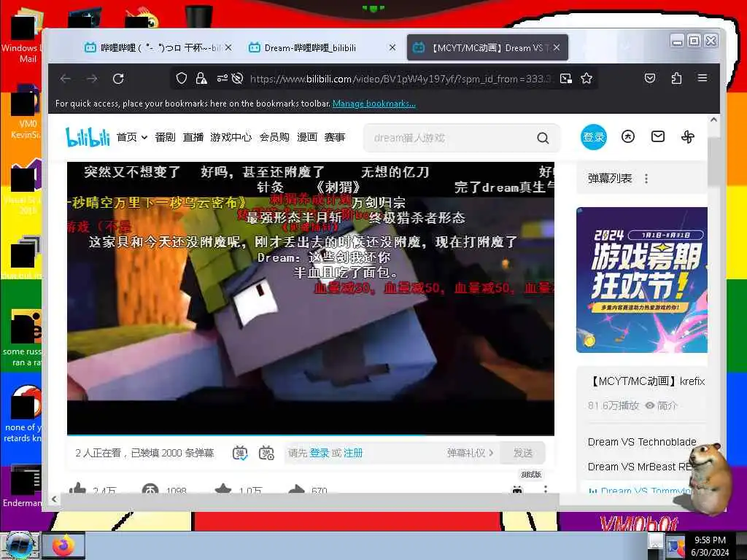747x560 pixels.
Task: Click the more options dots under video
Action: [546, 489]
